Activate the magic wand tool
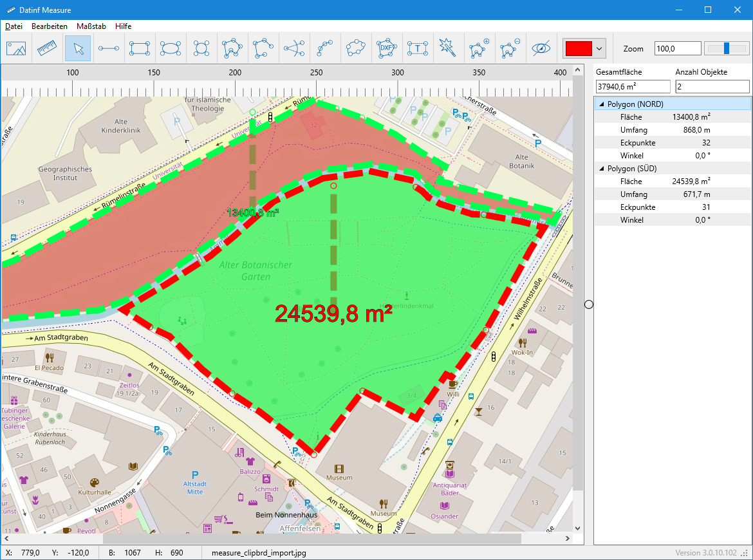This screenshot has height=560, width=753. [449, 48]
